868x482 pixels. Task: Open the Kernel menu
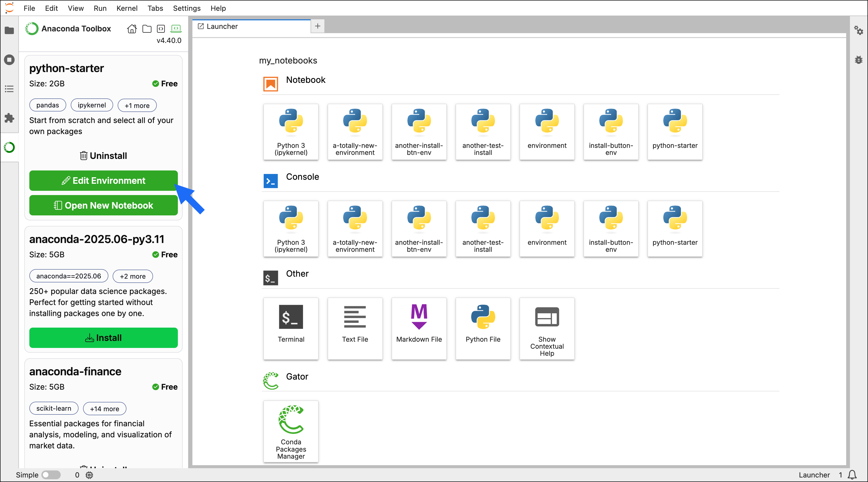tap(127, 8)
